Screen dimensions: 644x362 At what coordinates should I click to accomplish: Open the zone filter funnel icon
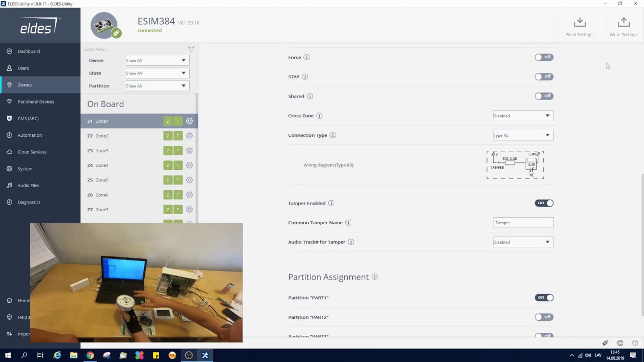(191, 49)
